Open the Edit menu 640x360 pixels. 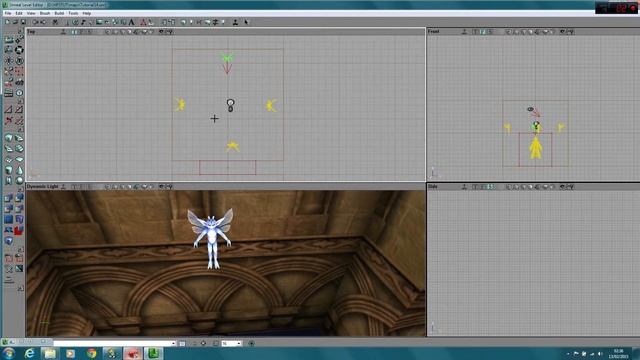click(x=19, y=13)
